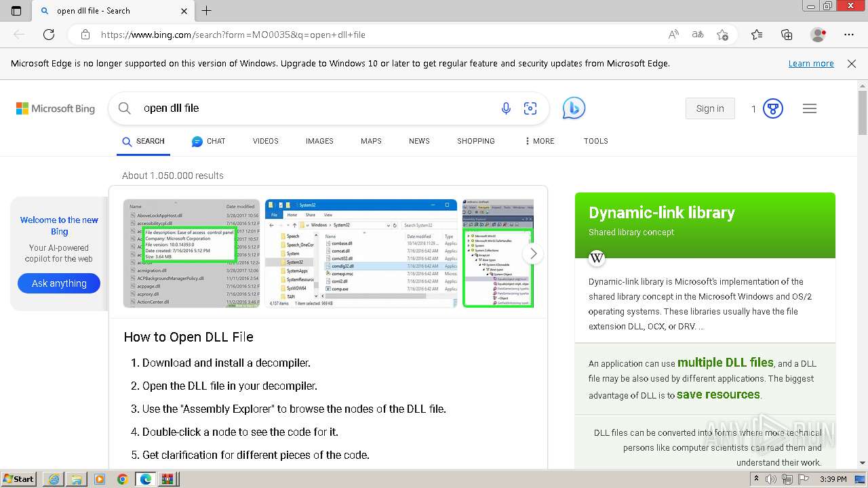Open the first DLL file list thumbnail

point(192,253)
